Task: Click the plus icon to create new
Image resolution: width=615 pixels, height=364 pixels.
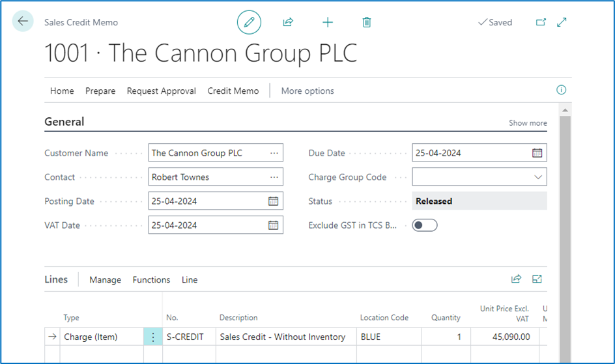Action: pyautogui.click(x=328, y=22)
